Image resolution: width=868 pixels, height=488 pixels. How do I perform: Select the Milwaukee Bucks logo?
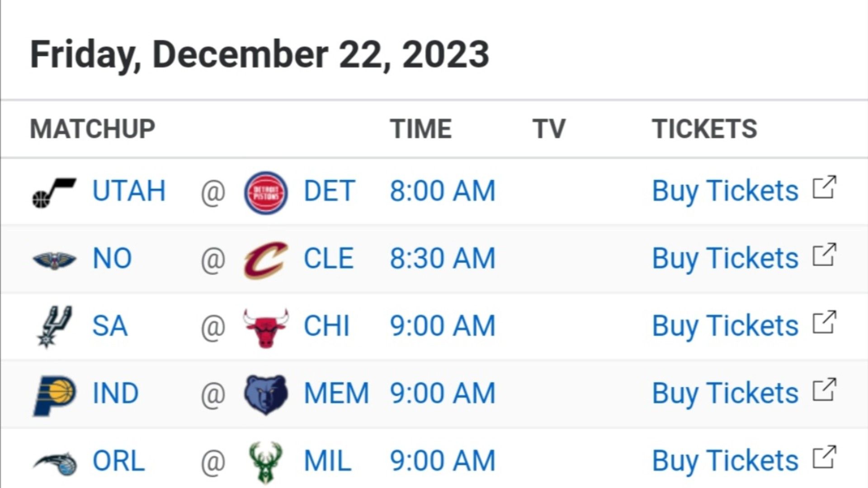point(266,463)
